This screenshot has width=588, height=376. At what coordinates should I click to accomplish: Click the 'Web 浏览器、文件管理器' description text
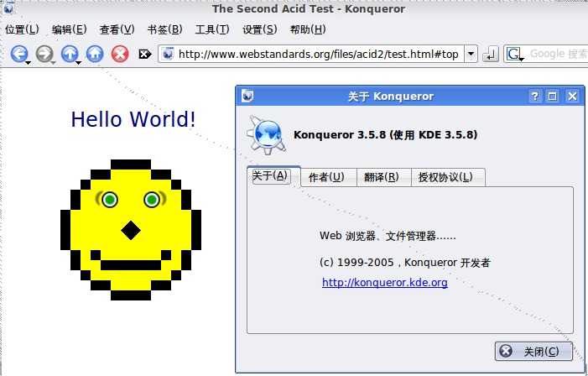coord(388,236)
